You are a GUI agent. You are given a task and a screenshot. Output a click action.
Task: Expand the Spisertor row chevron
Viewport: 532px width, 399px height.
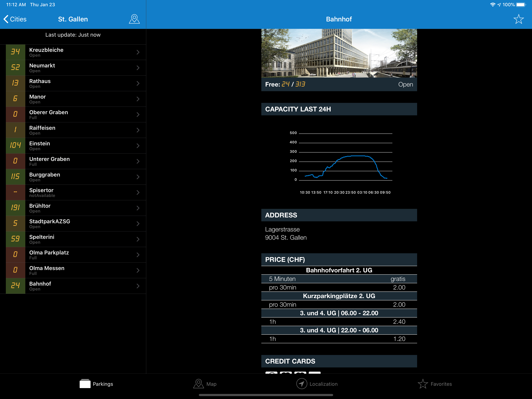click(138, 192)
